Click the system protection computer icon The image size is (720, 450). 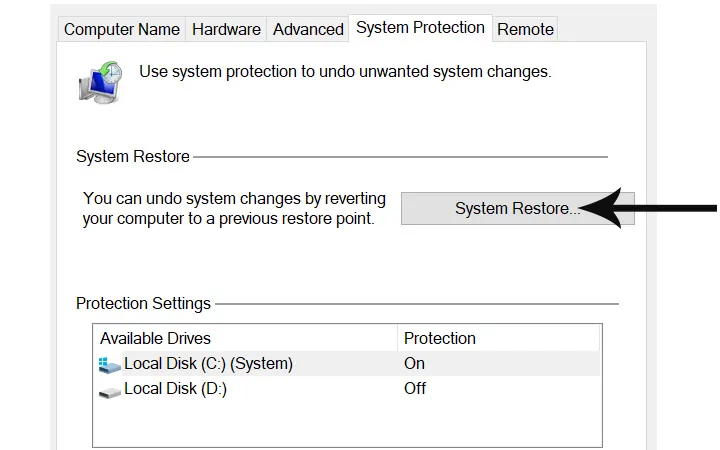pos(100,82)
